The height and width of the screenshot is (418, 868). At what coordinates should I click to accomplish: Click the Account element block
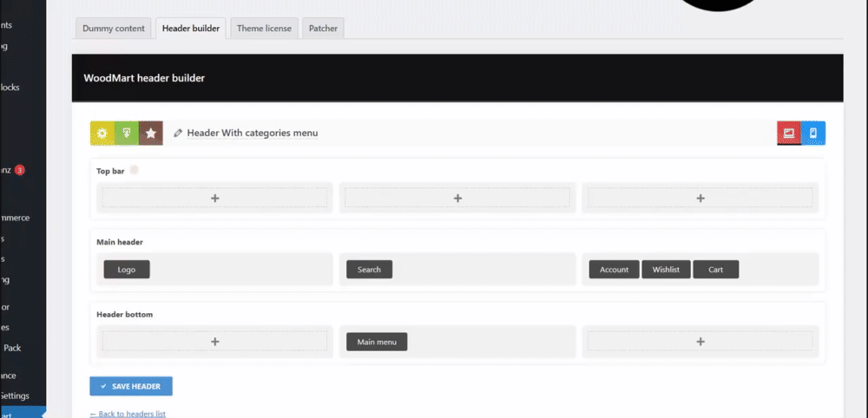pyautogui.click(x=614, y=269)
